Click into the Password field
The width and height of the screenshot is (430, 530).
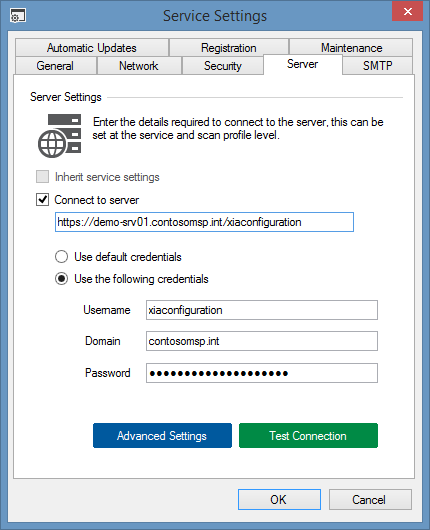click(x=262, y=373)
